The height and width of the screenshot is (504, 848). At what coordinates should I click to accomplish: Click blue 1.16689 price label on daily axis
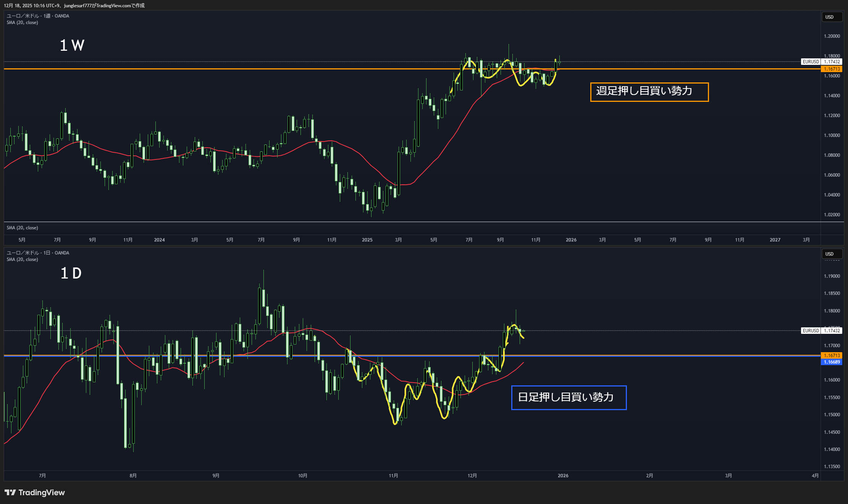coord(832,362)
